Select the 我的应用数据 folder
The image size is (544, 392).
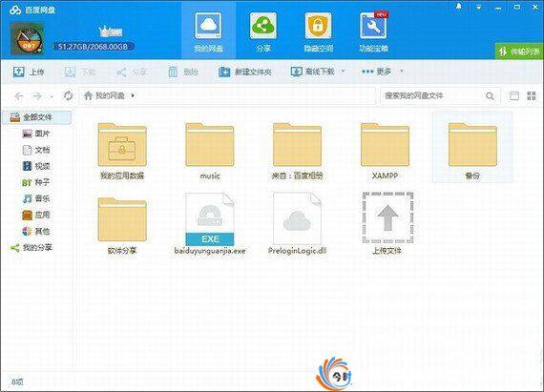click(x=122, y=151)
